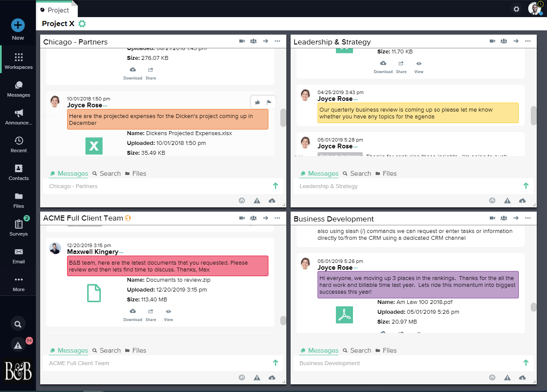Screen dimensions: 547x392
Task: Expand options beside Joyce Rose 04/25/2019 message
Action: click(356, 99)
